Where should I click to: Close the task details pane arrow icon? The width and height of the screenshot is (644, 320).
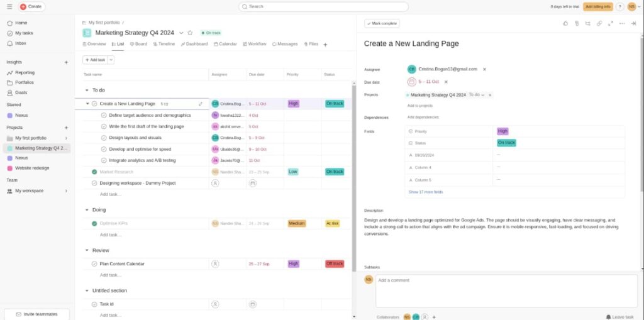pyautogui.click(x=633, y=23)
